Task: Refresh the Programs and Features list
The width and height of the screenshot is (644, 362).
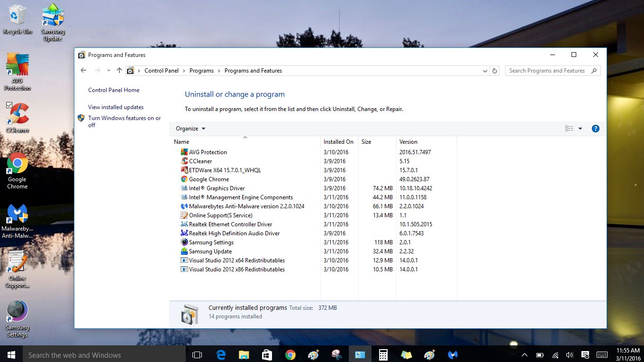Action: coord(495,71)
